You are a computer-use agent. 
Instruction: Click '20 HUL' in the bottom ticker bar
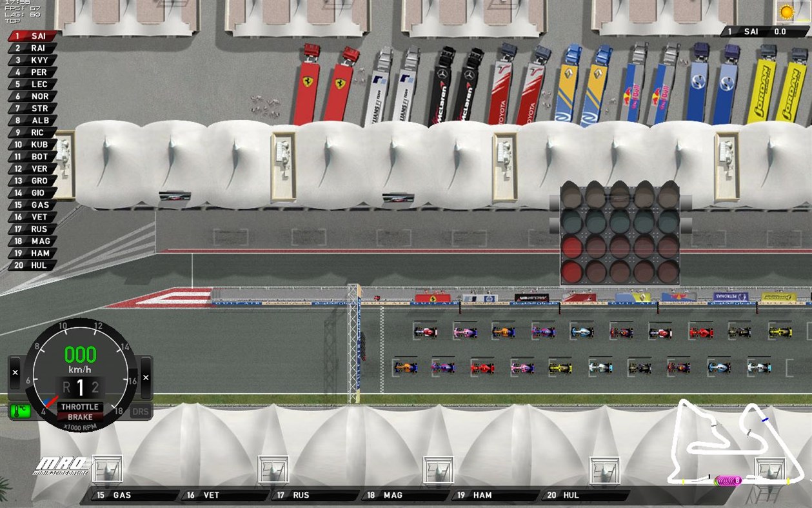(584, 495)
